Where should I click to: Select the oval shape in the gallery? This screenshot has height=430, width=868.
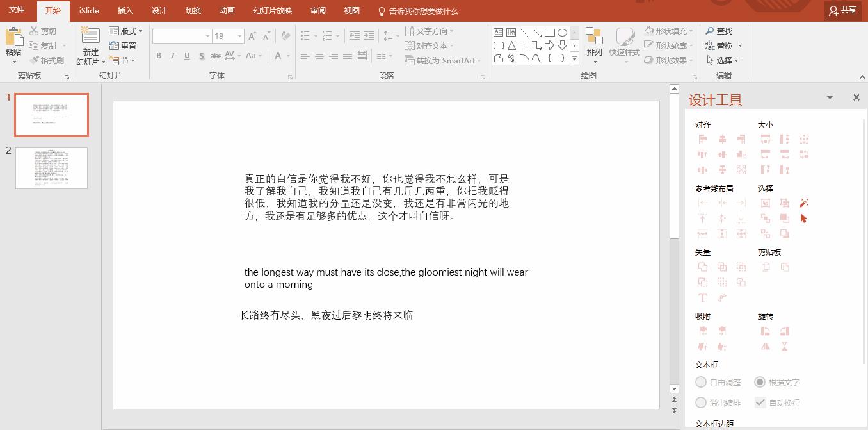[x=562, y=32]
